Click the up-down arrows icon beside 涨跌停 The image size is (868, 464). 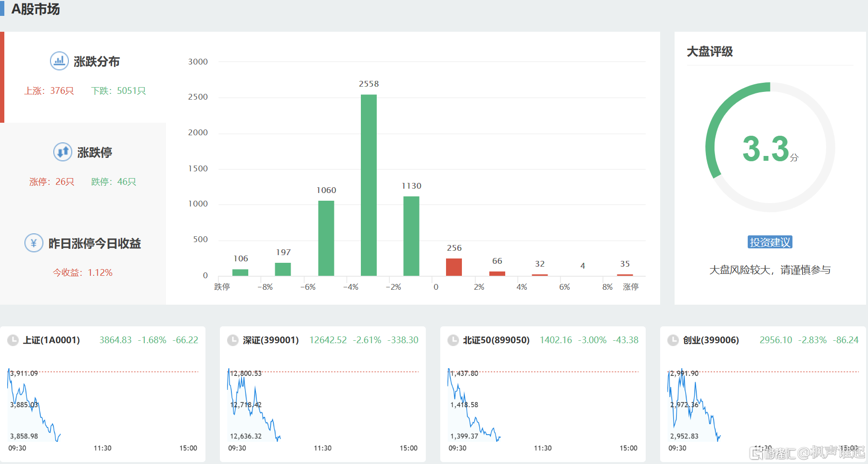[63, 152]
